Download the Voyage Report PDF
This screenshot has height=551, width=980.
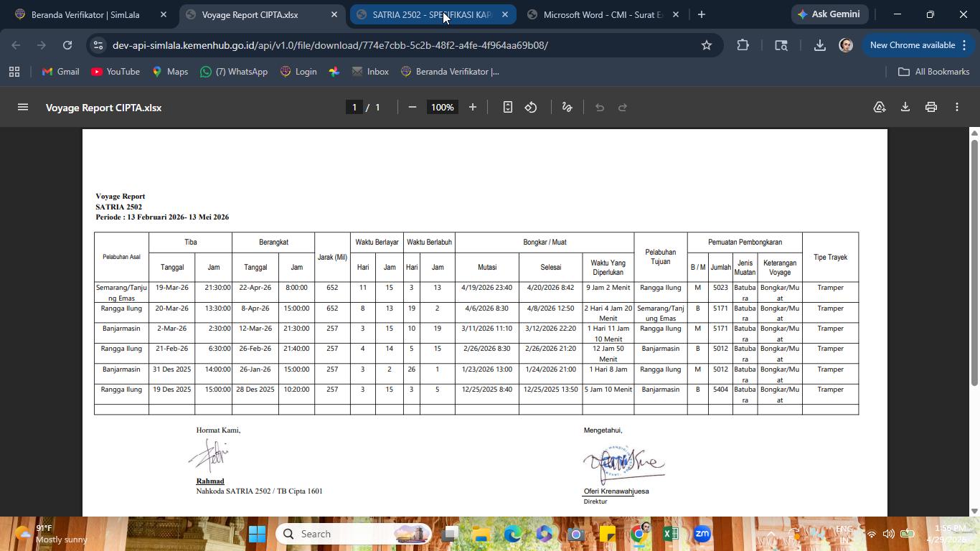pyautogui.click(x=905, y=107)
